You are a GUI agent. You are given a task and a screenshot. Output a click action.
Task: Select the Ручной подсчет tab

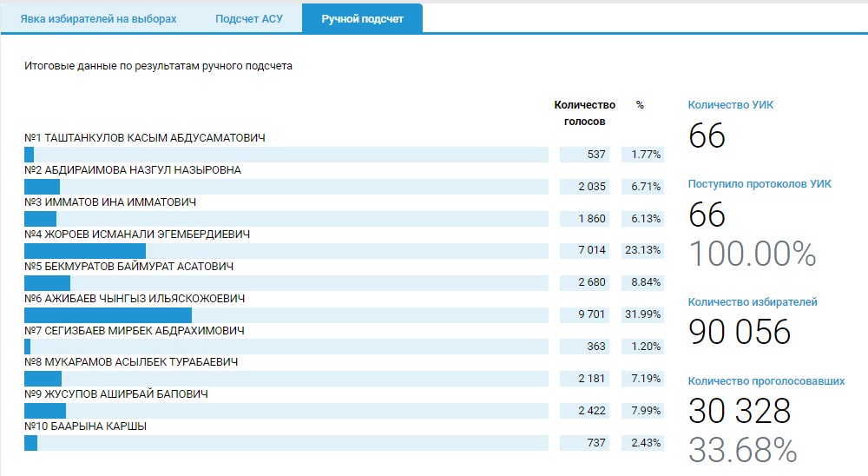coord(362,19)
